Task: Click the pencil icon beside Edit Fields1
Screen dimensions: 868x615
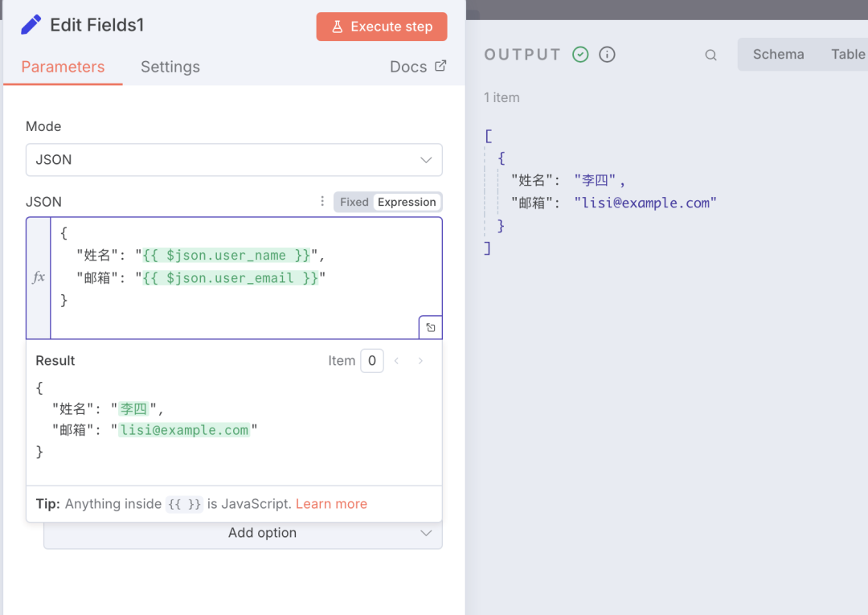Action: (31, 25)
